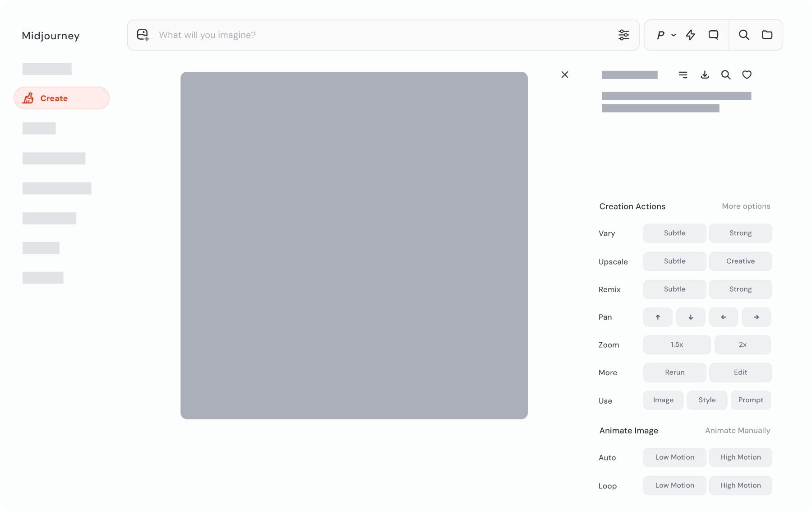
Task: Open the chat bubble icon in top toolbar
Action: pyautogui.click(x=713, y=35)
